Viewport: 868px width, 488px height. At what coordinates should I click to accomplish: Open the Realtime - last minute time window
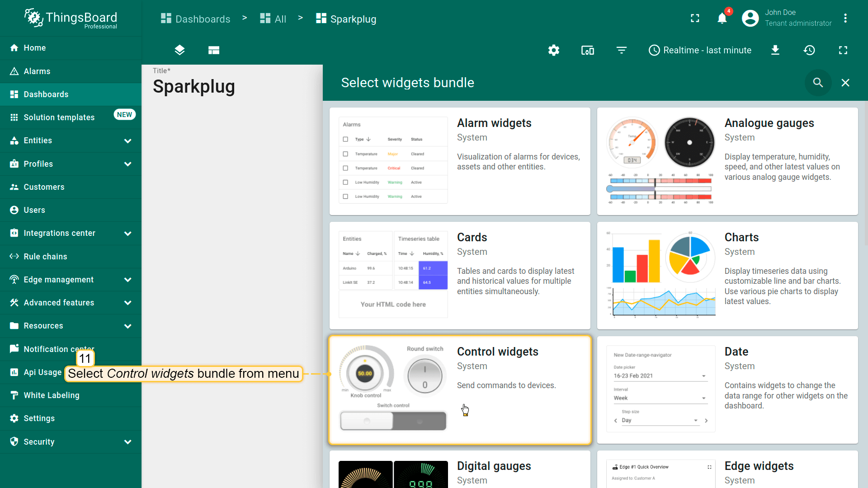point(700,50)
